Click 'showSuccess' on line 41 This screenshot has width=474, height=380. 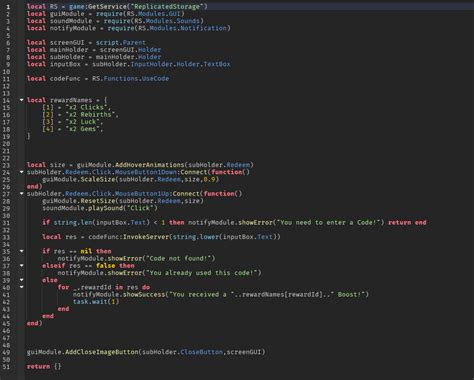[x=144, y=295]
